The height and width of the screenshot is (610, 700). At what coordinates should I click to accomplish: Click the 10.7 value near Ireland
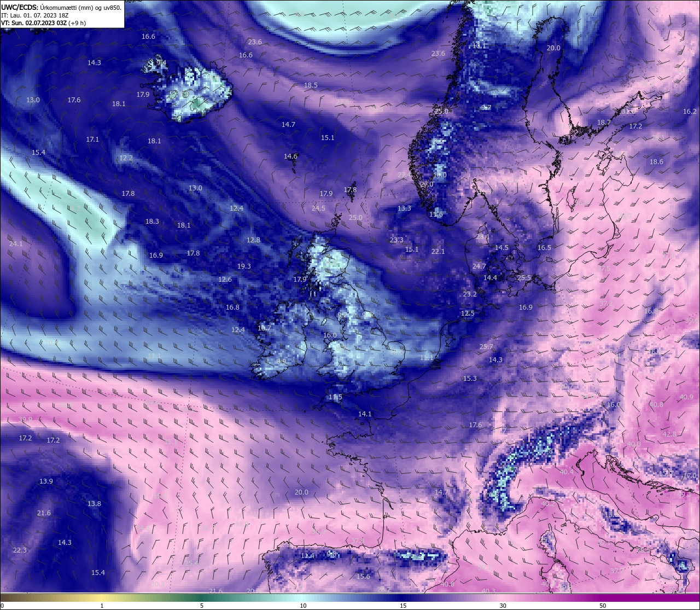264,328
